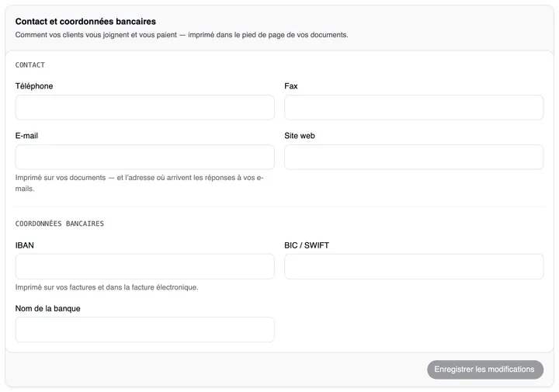Click the title Contact et coordonnées bancaires
The height and width of the screenshot is (392, 559).
pos(85,22)
